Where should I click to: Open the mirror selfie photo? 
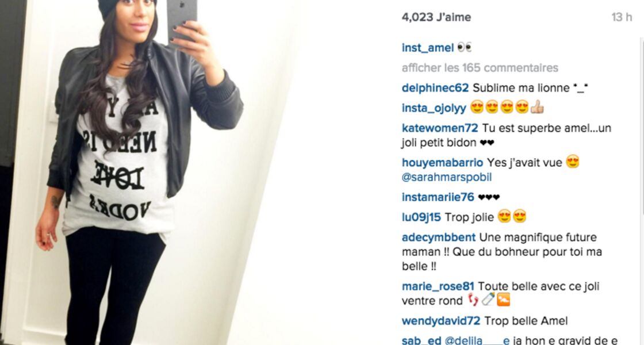point(148,172)
